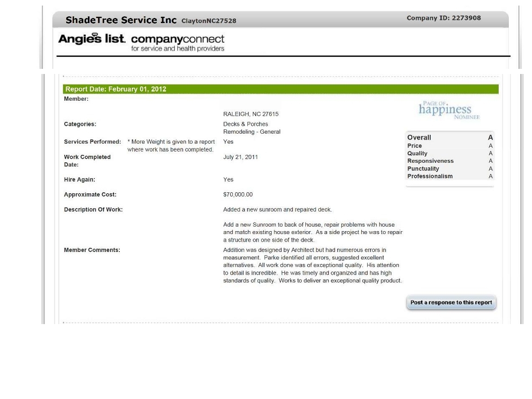Viewport: 532px width, 399px height.
Task: Click the Price rating row
Action: pyautogui.click(x=449, y=146)
